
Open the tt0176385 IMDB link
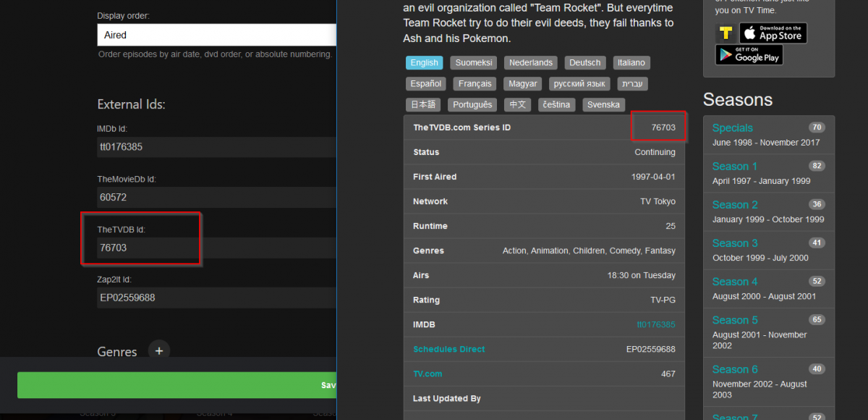656,324
